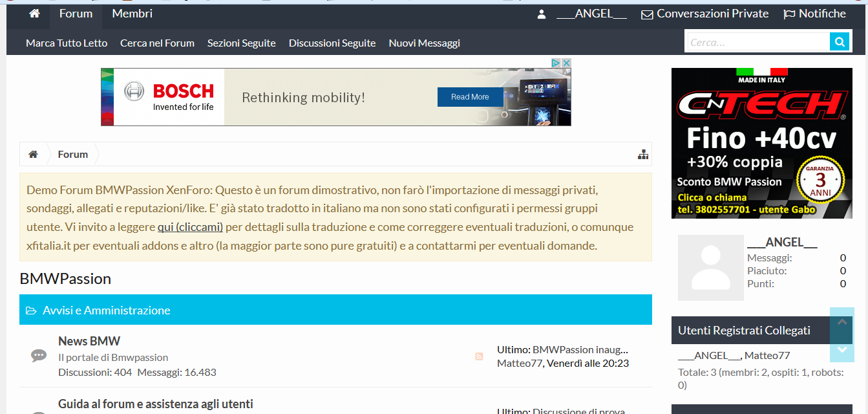The width and height of the screenshot is (868, 414).
Task: Click the Notifiche flag icon
Action: coord(789,14)
